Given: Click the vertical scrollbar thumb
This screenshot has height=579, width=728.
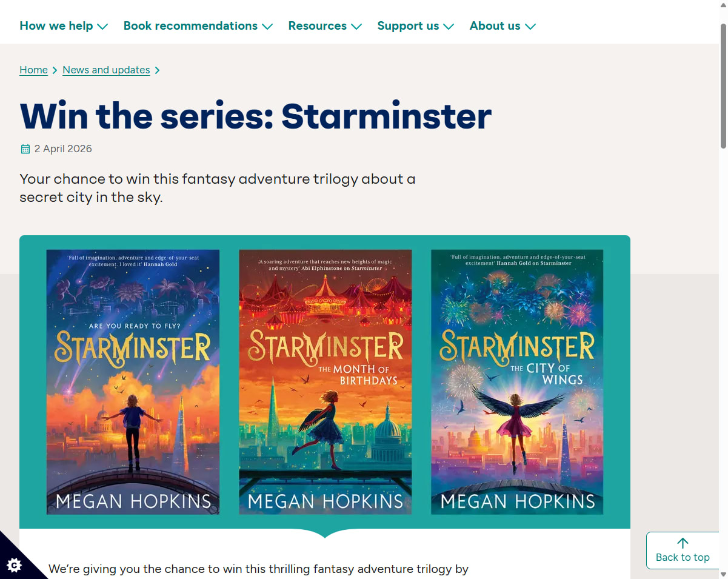Looking at the screenshot, I should [x=723, y=86].
